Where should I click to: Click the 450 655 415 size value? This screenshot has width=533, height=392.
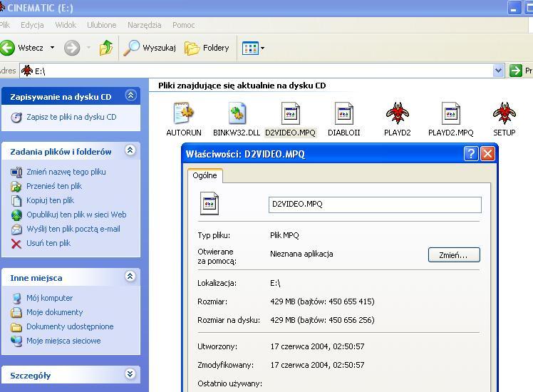[x=350, y=302]
